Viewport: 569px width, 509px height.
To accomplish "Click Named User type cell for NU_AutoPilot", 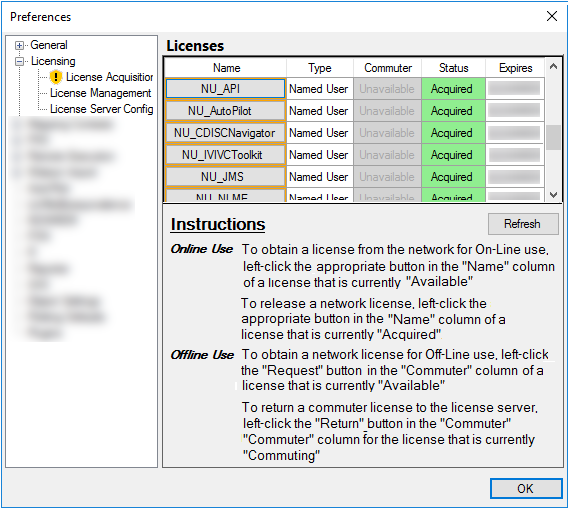I will [x=320, y=111].
